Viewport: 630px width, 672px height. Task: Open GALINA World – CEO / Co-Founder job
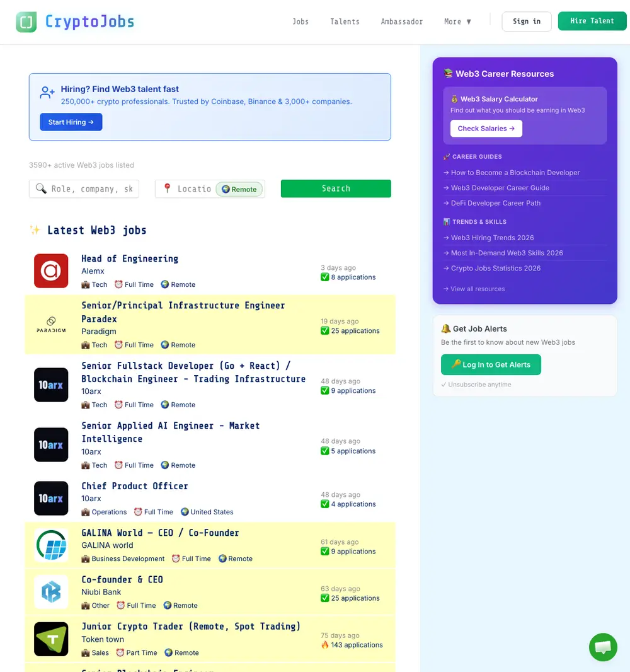(160, 533)
